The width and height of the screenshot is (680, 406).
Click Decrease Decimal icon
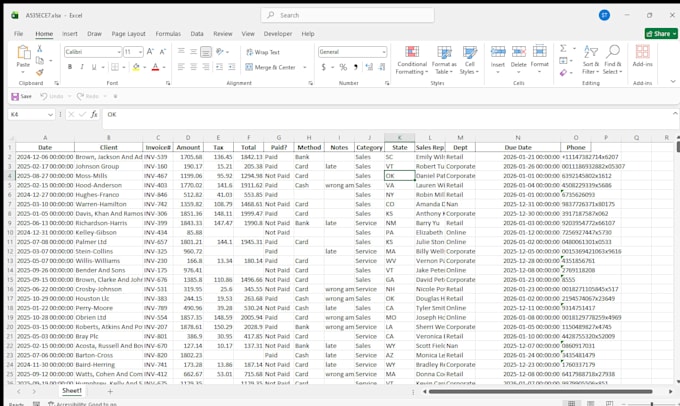[x=382, y=67]
